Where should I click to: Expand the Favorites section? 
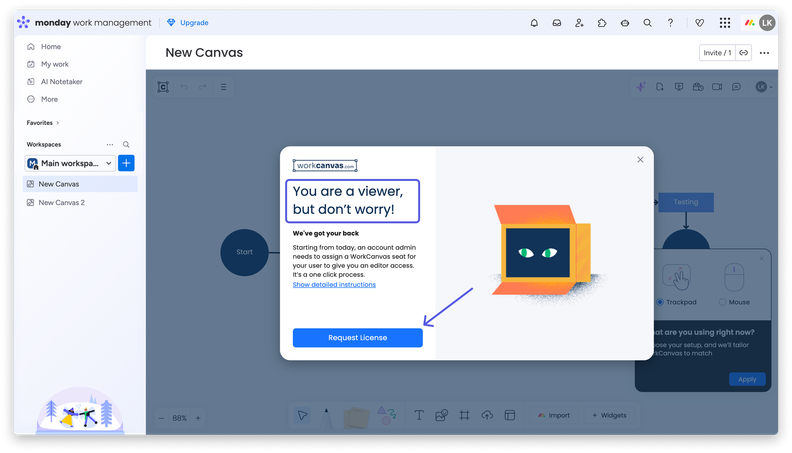click(x=43, y=123)
